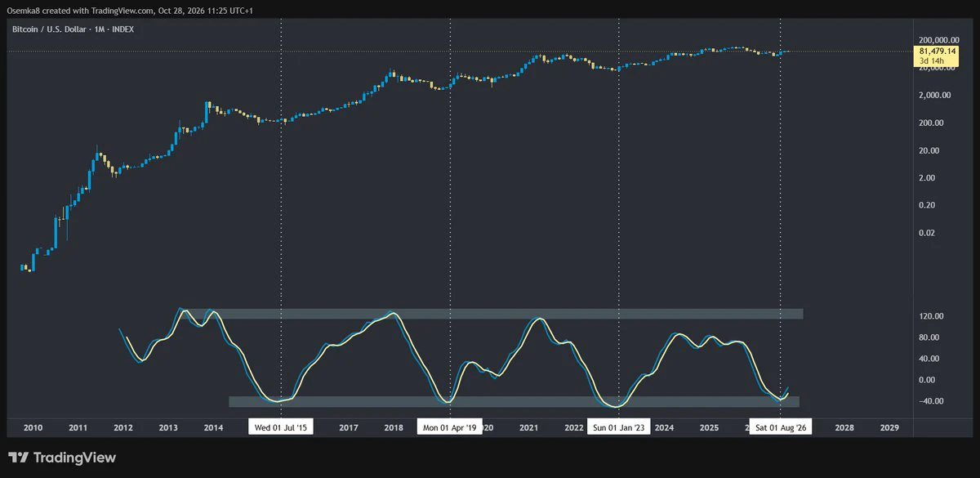
Task: Click the 2,000.00 price axis label
Action: tap(934, 96)
